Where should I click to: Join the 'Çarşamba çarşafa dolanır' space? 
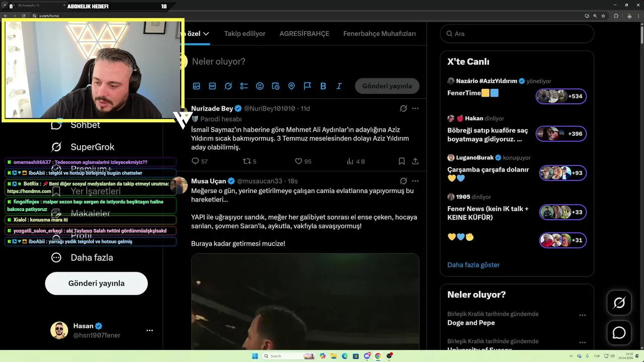click(x=563, y=173)
